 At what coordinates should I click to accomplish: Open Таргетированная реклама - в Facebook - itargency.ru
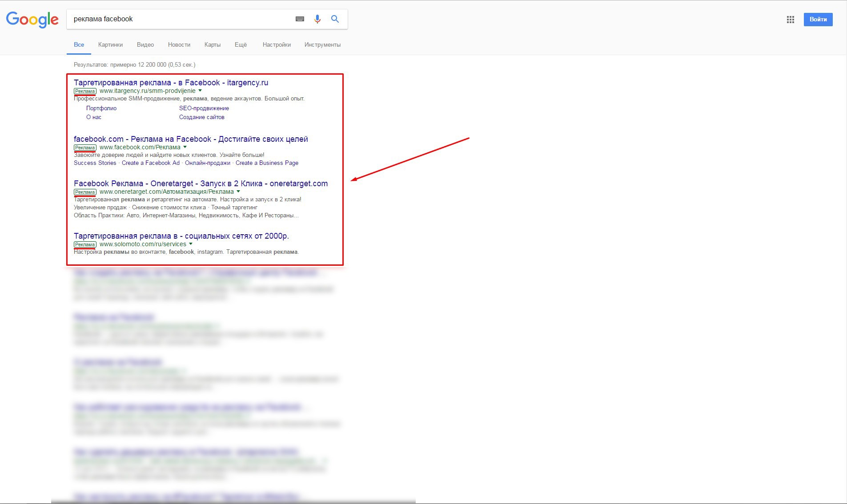(171, 83)
